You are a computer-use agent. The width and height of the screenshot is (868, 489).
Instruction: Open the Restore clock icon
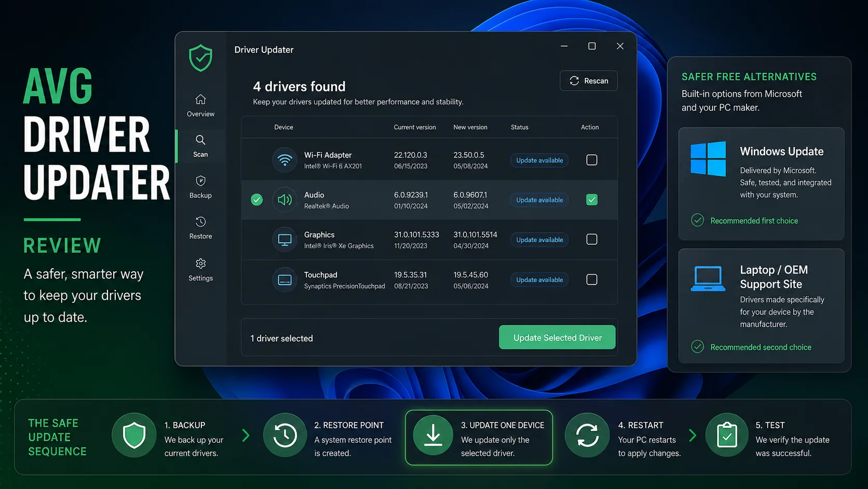200,222
